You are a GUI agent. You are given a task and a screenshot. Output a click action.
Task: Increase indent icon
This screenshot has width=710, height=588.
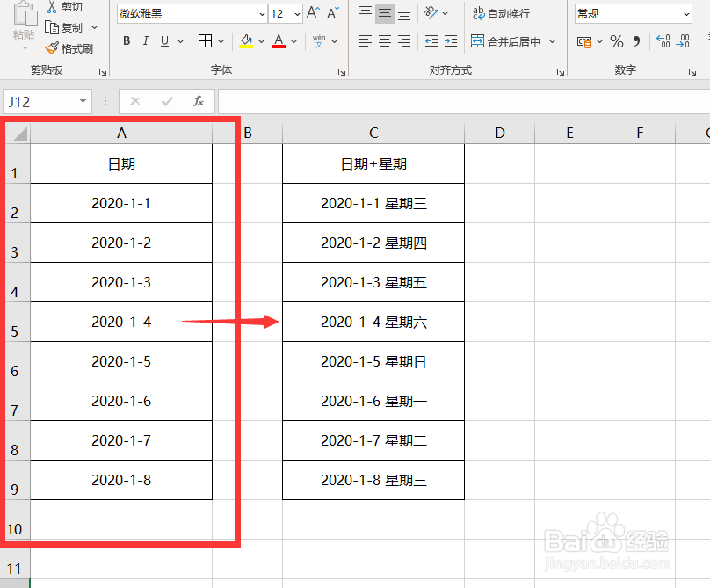coord(451,41)
